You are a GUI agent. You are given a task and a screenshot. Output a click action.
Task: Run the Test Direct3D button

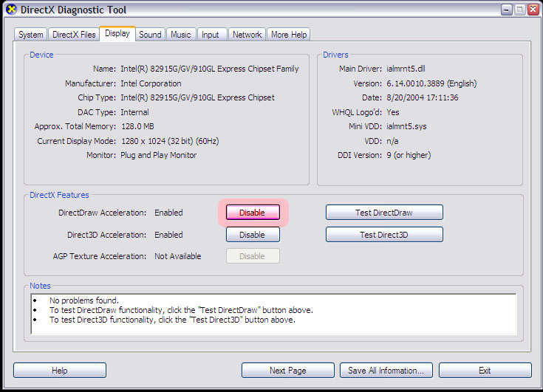[384, 235]
